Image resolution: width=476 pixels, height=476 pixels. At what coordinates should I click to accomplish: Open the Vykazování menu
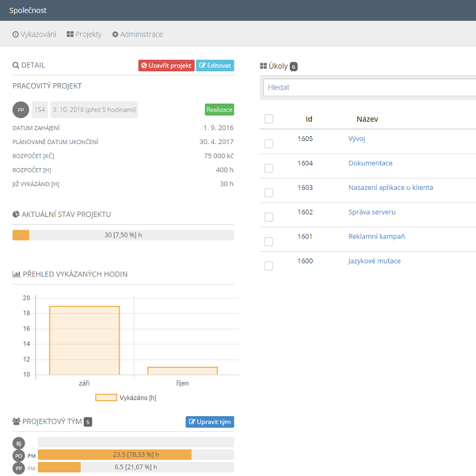(x=34, y=34)
